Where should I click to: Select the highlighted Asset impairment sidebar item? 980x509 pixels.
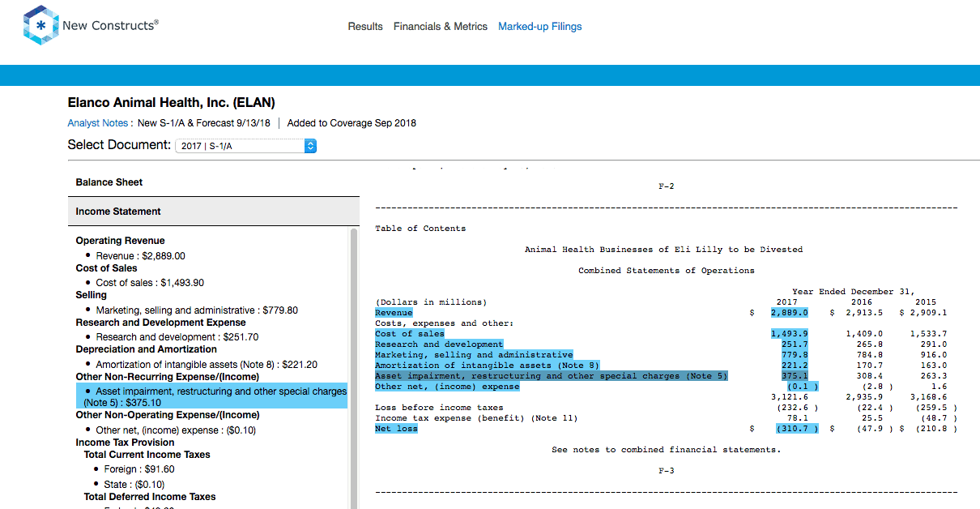coord(212,396)
